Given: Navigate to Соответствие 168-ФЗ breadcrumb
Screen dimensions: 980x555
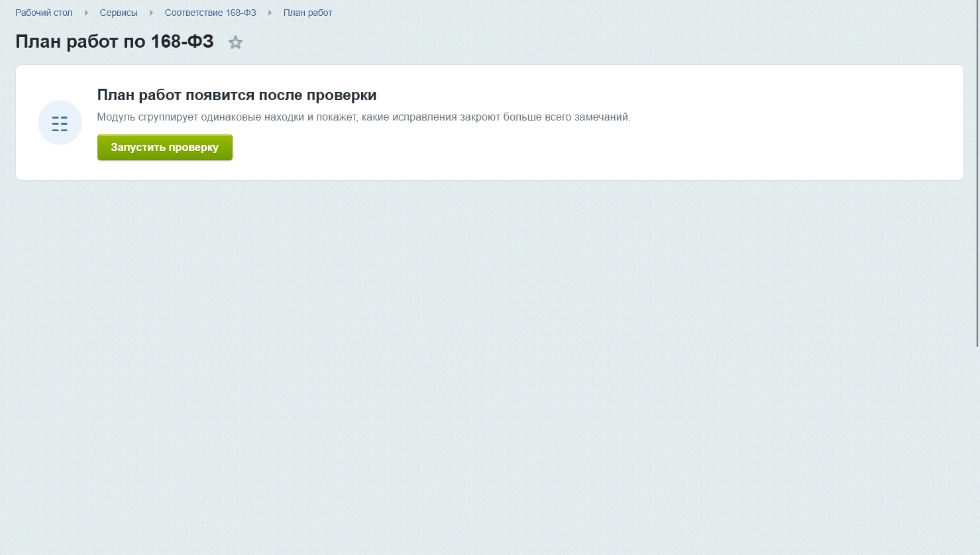Looking at the screenshot, I should pos(210,13).
